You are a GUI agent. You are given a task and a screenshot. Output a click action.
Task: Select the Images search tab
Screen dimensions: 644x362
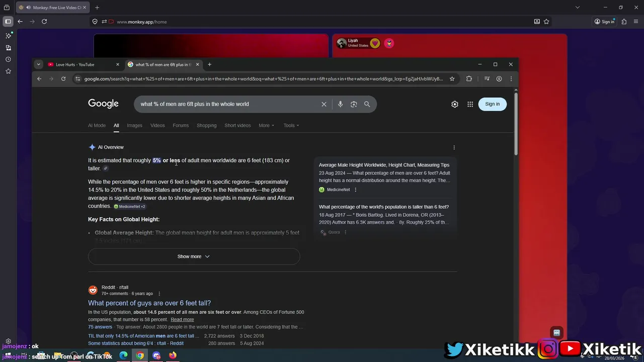134,125
